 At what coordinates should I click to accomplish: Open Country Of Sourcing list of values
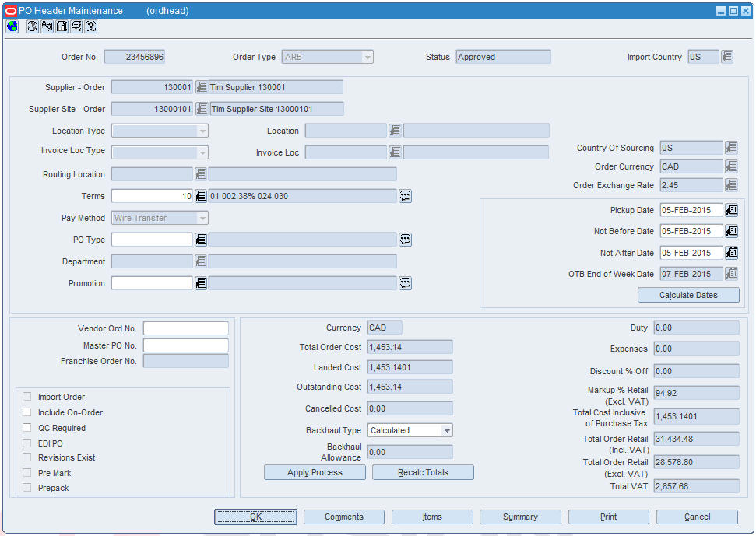(x=731, y=147)
